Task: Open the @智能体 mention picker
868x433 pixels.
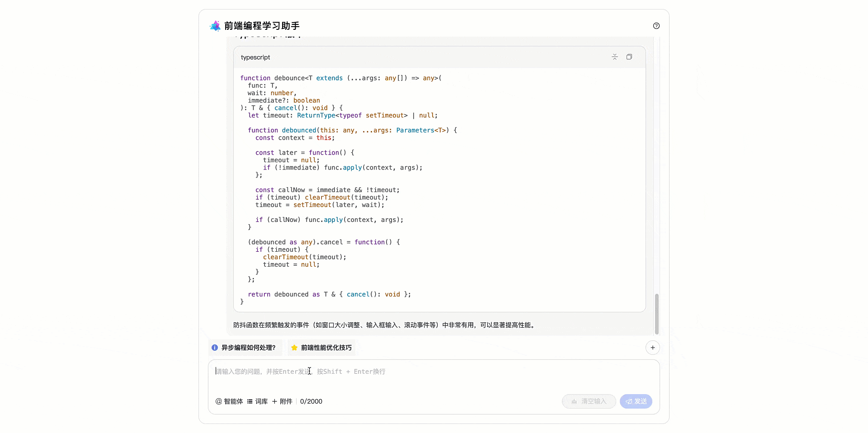Action: [229, 401]
